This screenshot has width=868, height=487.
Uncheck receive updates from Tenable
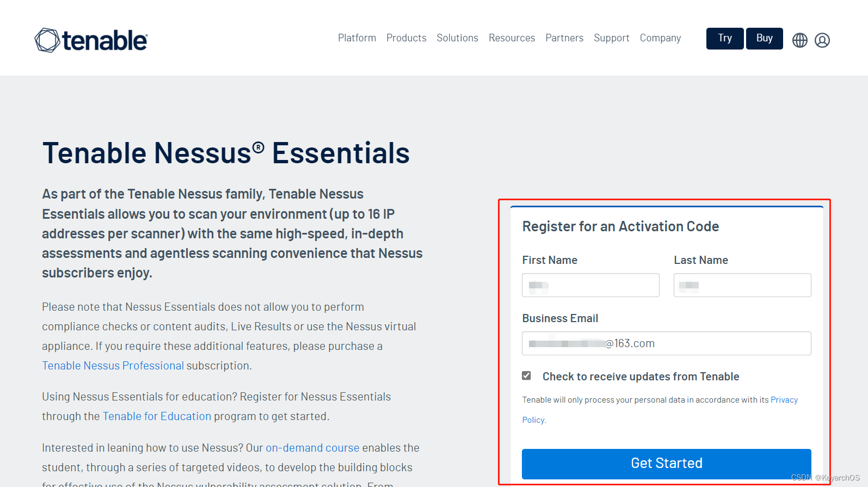pyautogui.click(x=526, y=375)
